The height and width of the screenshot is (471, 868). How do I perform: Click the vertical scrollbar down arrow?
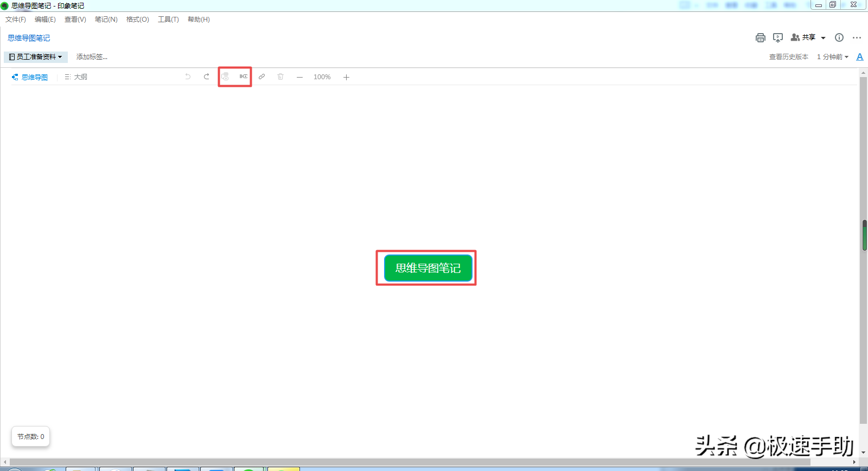point(864,452)
